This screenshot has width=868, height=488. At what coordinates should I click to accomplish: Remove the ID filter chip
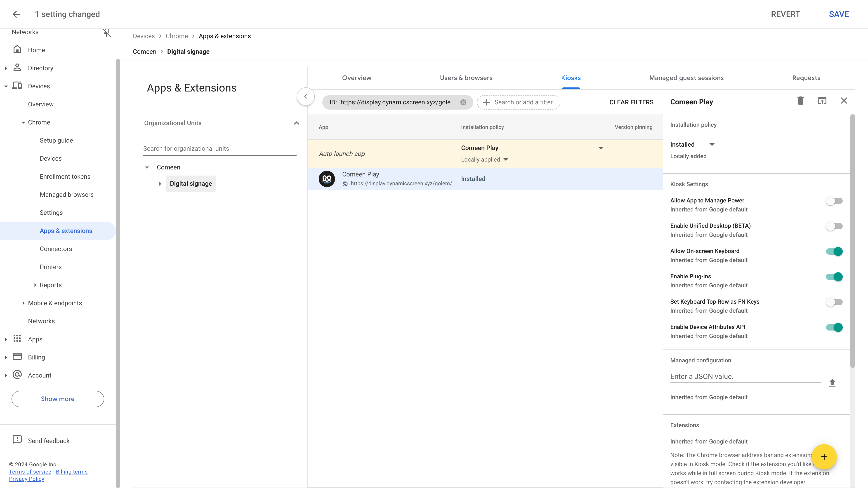463,102
